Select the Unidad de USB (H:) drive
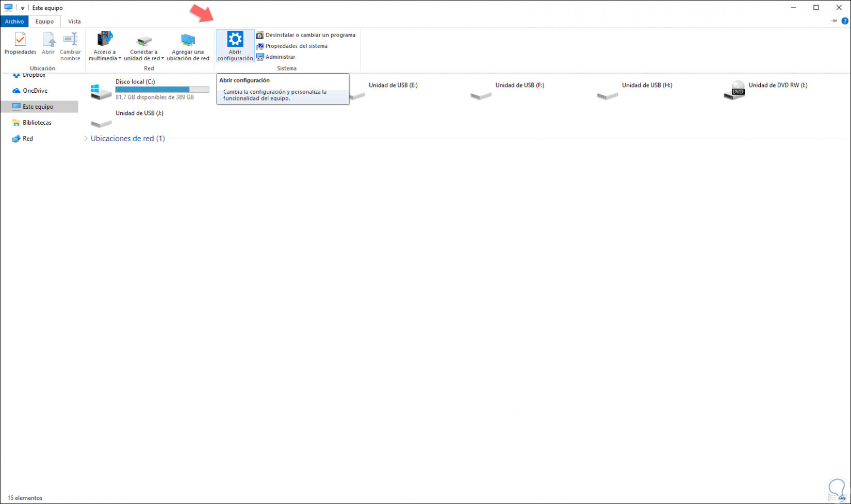The image size is (851, 504). point(635,90)
